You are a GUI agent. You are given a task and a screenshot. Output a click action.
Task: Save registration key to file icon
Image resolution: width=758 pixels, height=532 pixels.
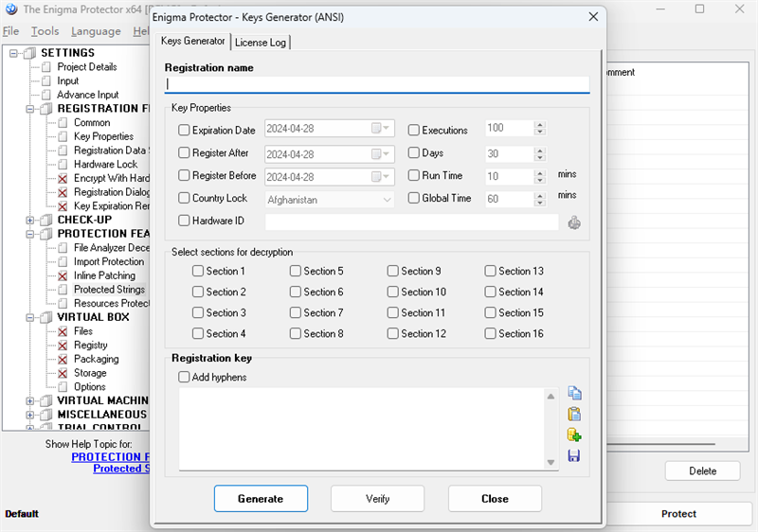pyautogui.click(x=574, y=455)
